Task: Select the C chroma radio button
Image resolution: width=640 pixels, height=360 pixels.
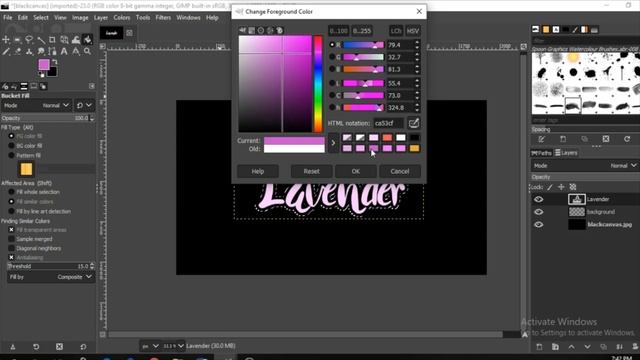Action: [x=332, y=95]
